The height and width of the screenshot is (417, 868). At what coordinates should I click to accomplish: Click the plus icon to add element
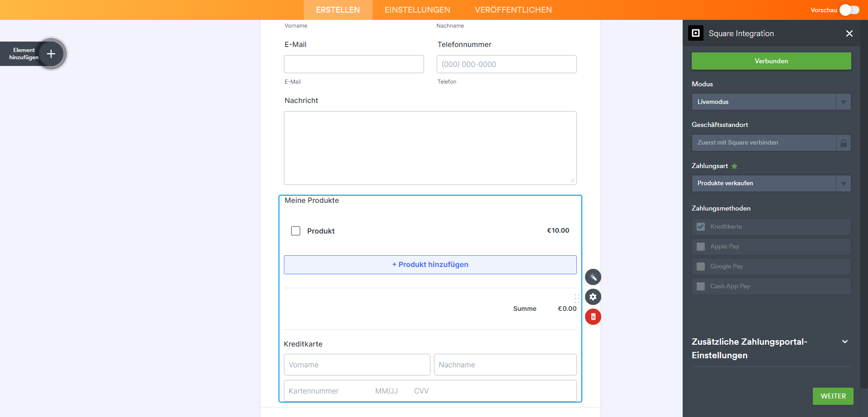click(51, 54)
